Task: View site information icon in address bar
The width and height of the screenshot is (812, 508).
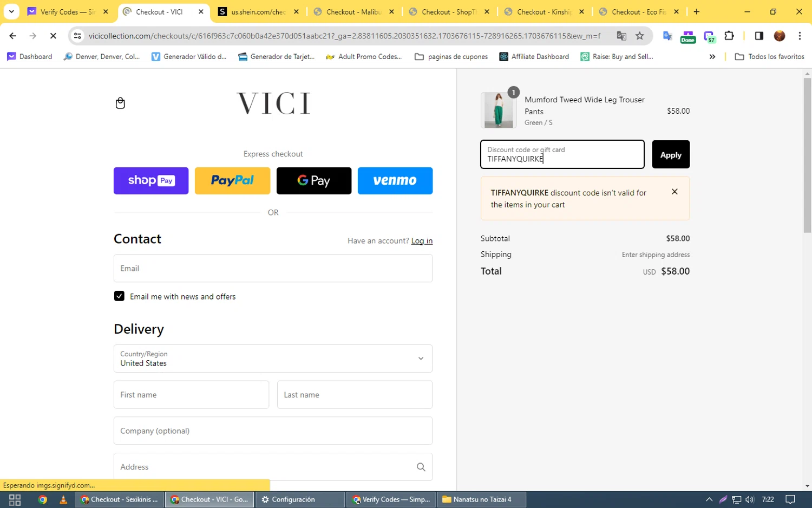Action: coord(77,36)
